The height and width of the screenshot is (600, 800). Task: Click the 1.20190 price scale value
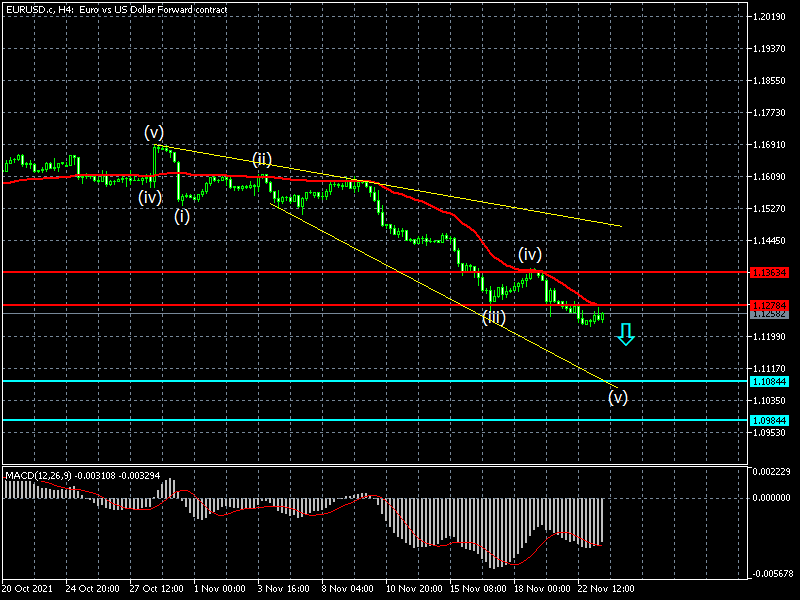pos(770,17)
